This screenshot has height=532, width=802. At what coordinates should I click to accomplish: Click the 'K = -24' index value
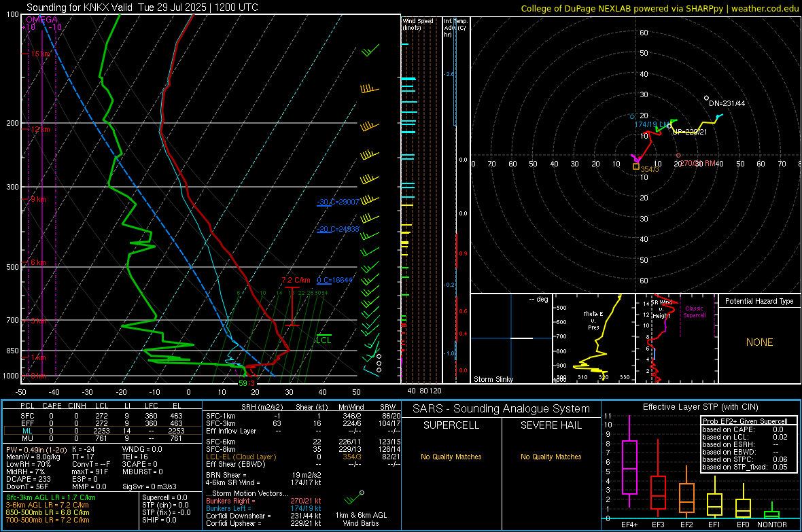tap(84, 450)
